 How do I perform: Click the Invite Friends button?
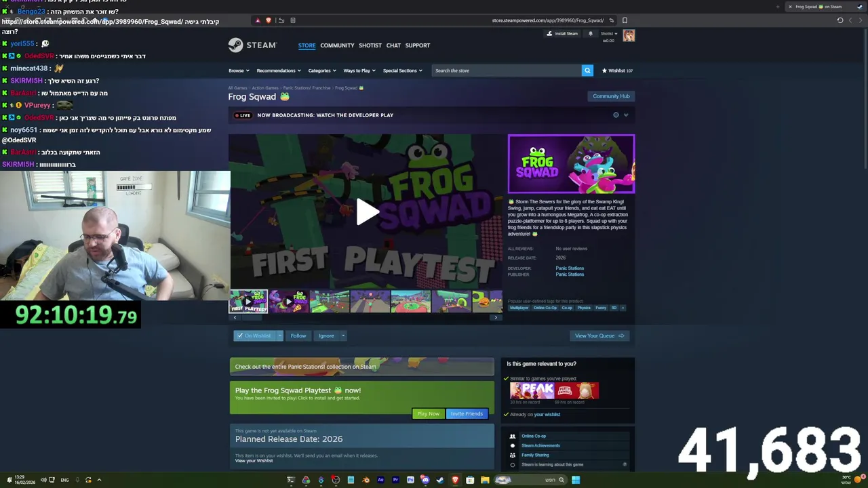(x=467, y=413)
